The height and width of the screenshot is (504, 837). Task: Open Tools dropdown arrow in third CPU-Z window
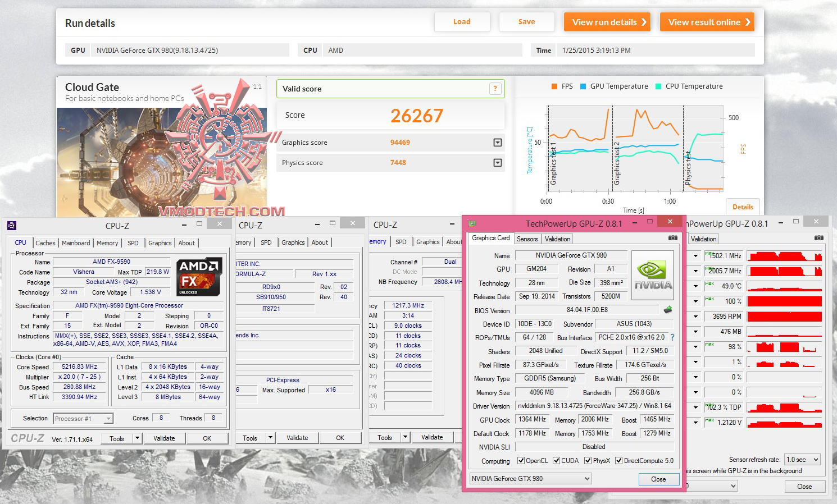click(x=405, y=437)
